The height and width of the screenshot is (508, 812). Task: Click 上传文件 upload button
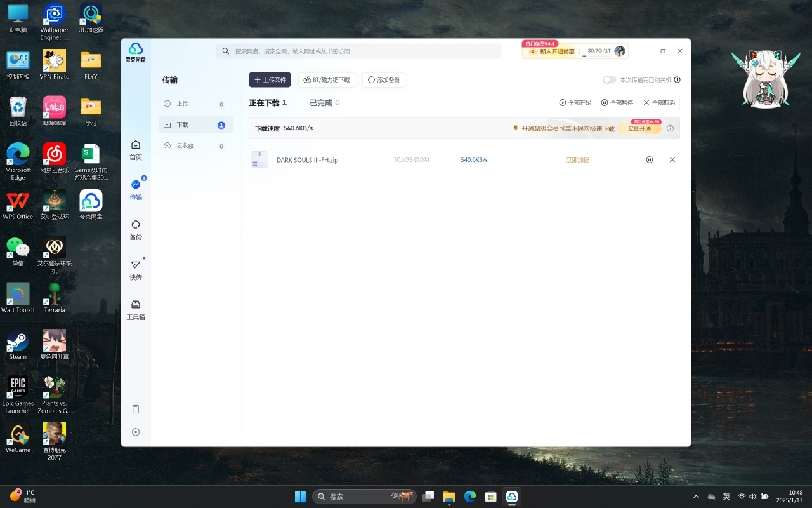(270, 80)
